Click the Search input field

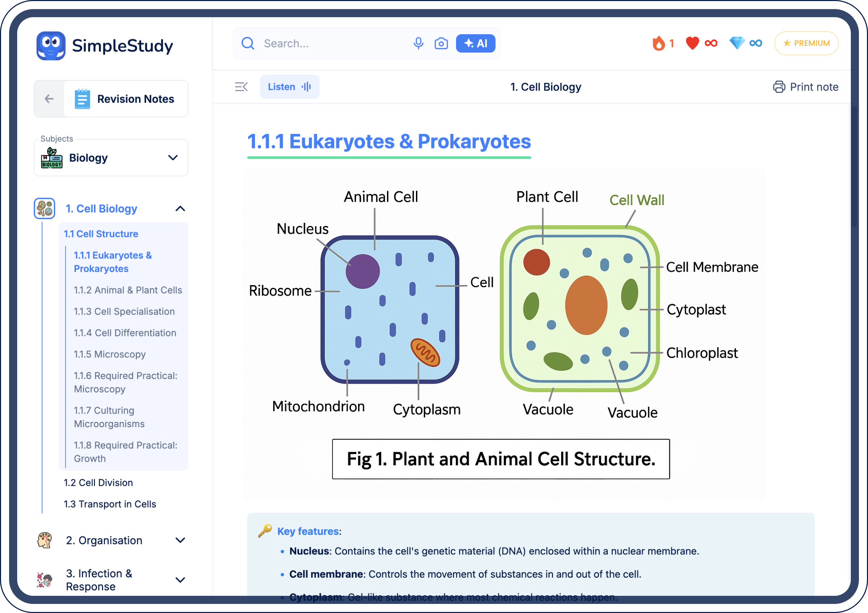coord(333,43)
